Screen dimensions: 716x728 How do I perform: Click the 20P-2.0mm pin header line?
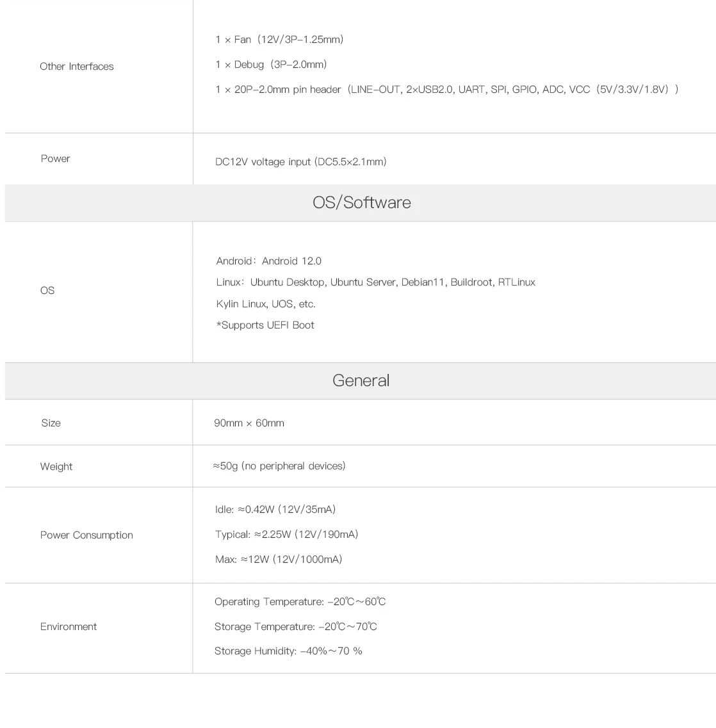[446, 90]
